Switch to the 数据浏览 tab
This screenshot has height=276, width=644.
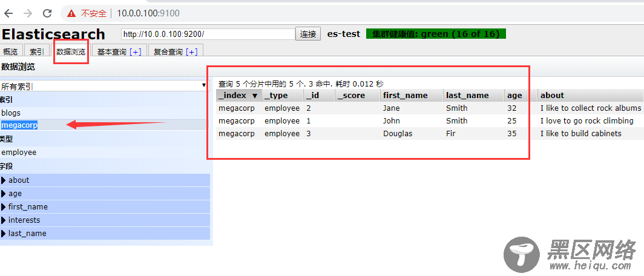[x=71, y=52]
